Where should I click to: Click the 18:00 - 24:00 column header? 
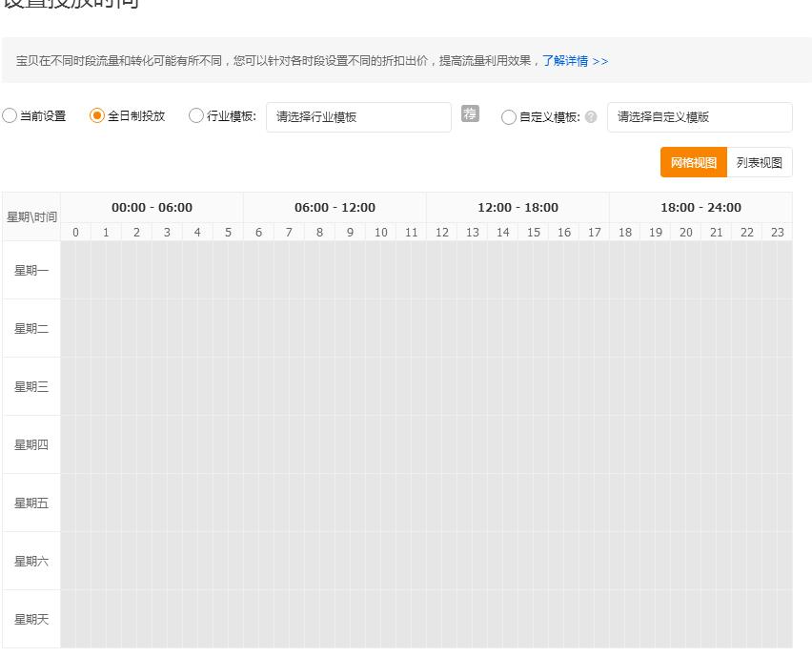tap(700, 207)
